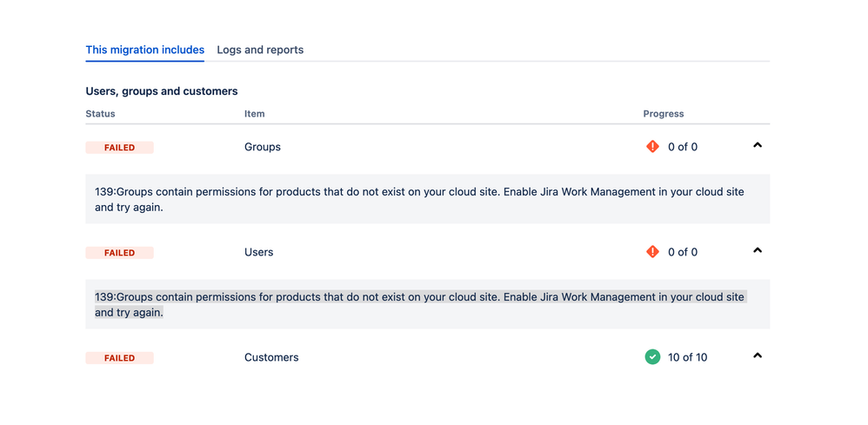
Task: Click the Status column header
Action: (100, 114)
